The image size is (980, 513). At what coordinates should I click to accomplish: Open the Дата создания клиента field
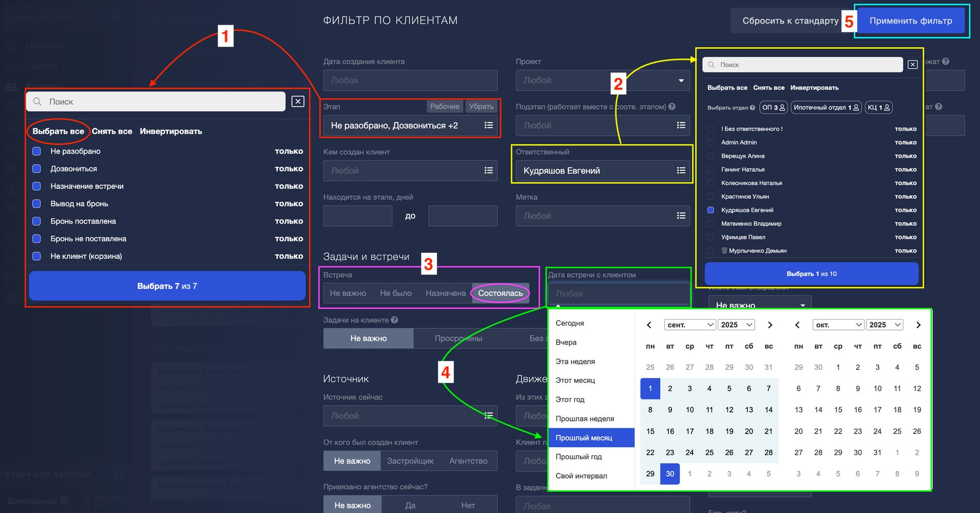(x=410, y=81)
